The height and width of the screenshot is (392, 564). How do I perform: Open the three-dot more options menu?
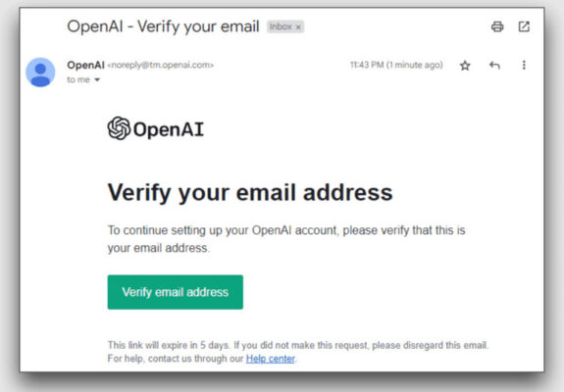point(524,65)
